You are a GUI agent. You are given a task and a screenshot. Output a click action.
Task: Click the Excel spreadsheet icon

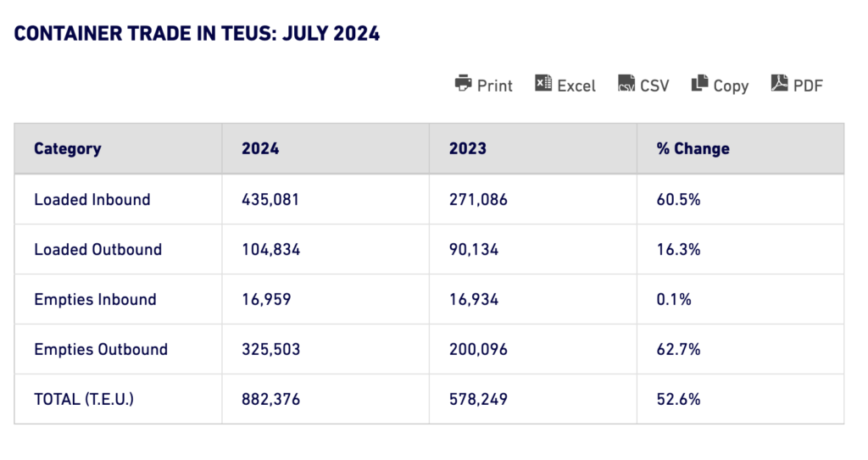click(x=543, y=83)
